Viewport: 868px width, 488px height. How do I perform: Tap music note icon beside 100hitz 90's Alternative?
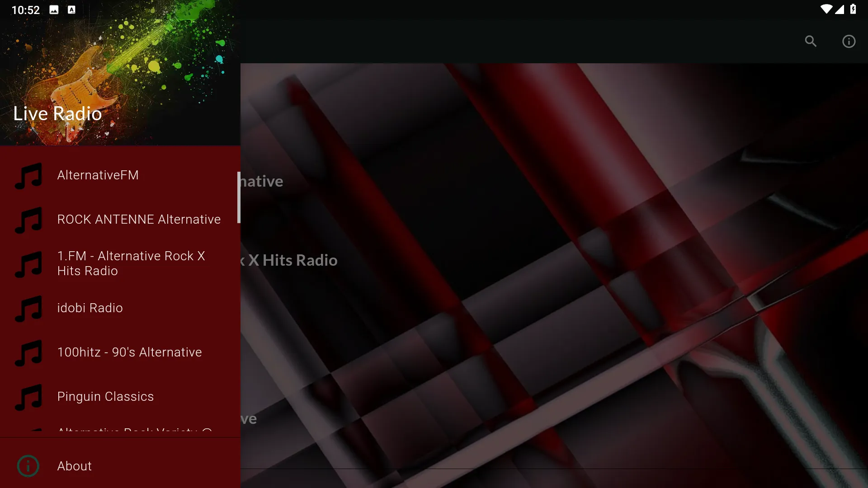pos(28,352)
